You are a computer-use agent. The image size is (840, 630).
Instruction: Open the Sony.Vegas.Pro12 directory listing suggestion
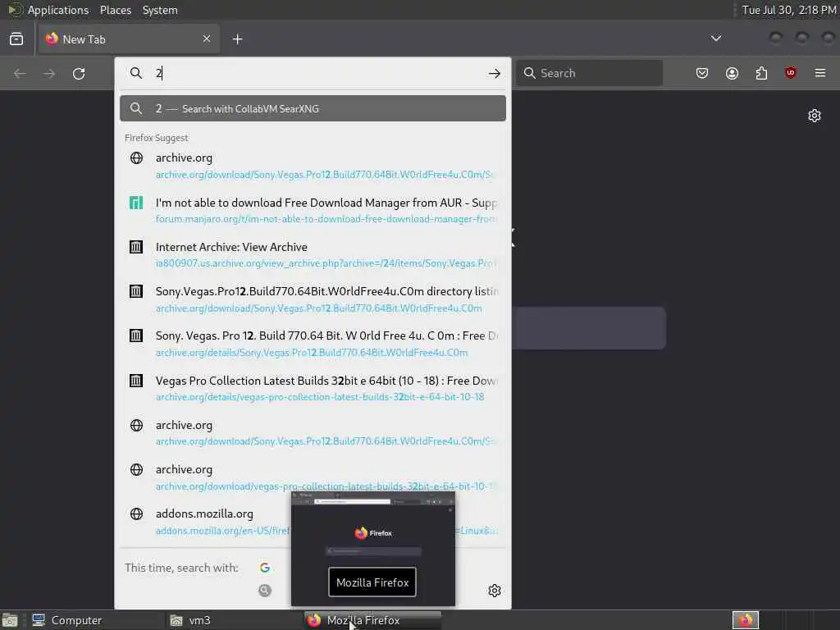pos(313,299)
